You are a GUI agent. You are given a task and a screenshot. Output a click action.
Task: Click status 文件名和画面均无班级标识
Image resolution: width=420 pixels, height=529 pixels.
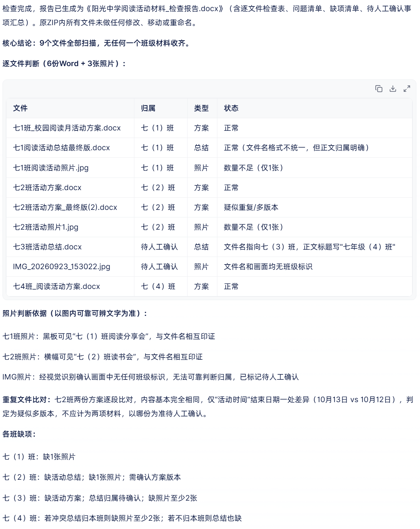point(268,267)
